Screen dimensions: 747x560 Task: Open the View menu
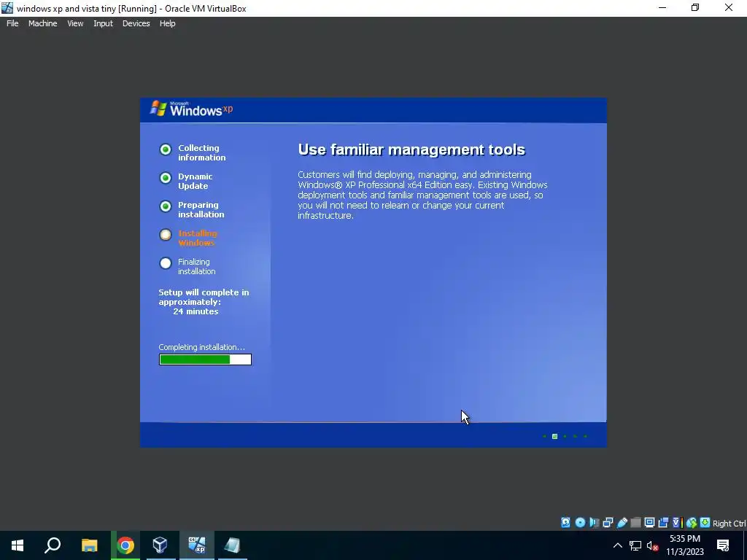point(75,23)
